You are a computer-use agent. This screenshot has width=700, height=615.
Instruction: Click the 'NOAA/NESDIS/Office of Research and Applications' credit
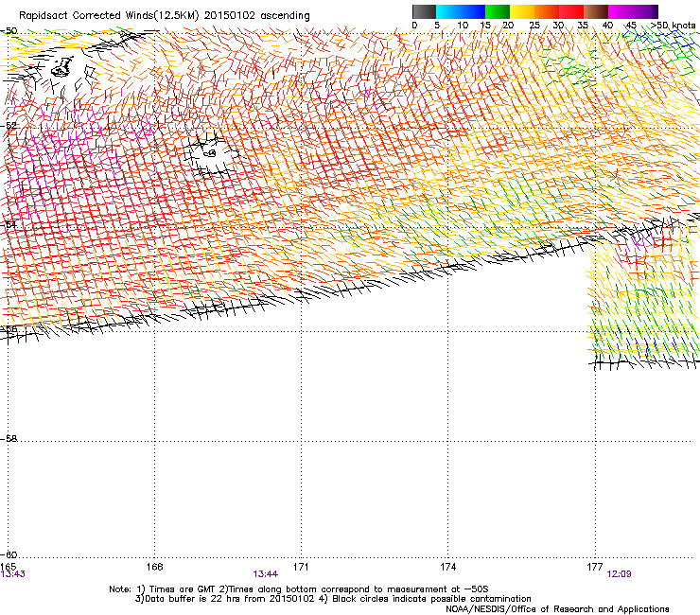(x=557, y=609)
